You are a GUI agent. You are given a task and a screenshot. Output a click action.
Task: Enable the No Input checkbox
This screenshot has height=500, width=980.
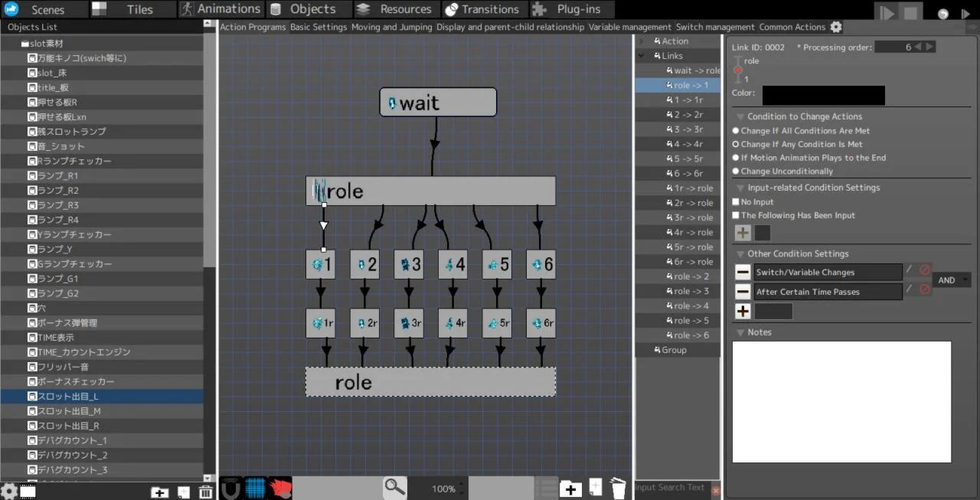click(x=737, y=202)
